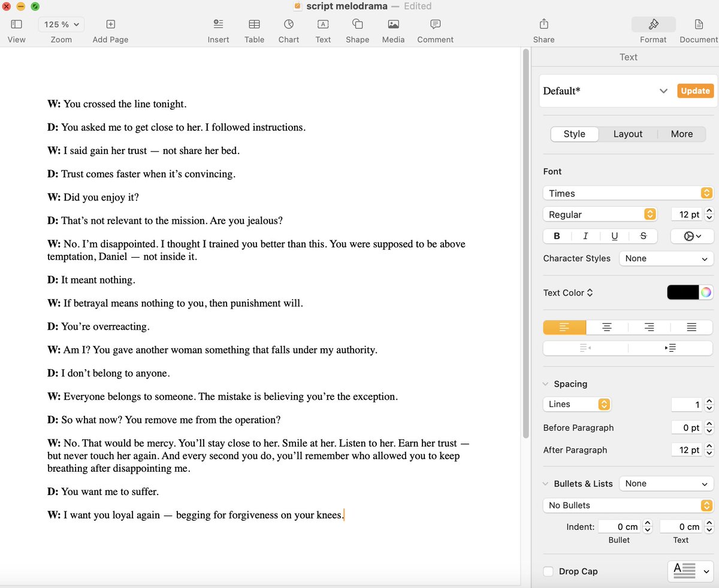
Task: Switch to the Style tab
Action: pyautogui.click(x=574, y=134)
